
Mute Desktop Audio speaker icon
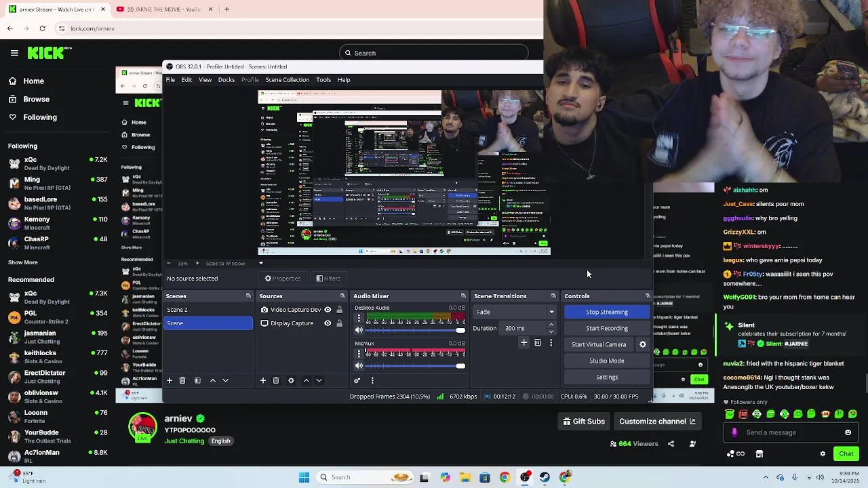tap(359, 330)
